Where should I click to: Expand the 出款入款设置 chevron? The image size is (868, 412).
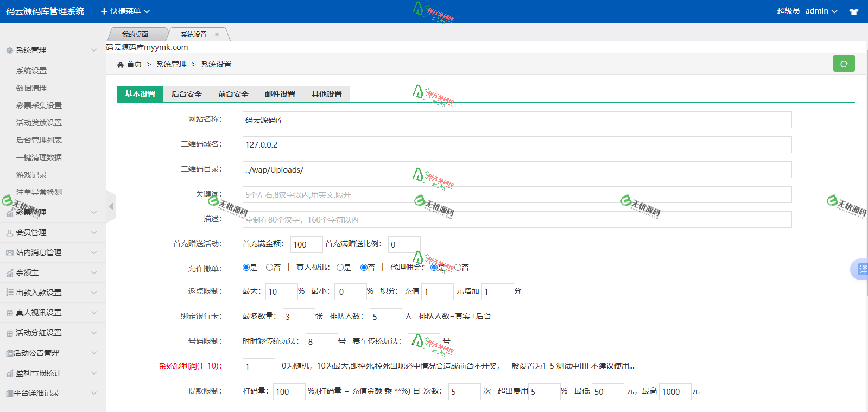click(93, 293)
